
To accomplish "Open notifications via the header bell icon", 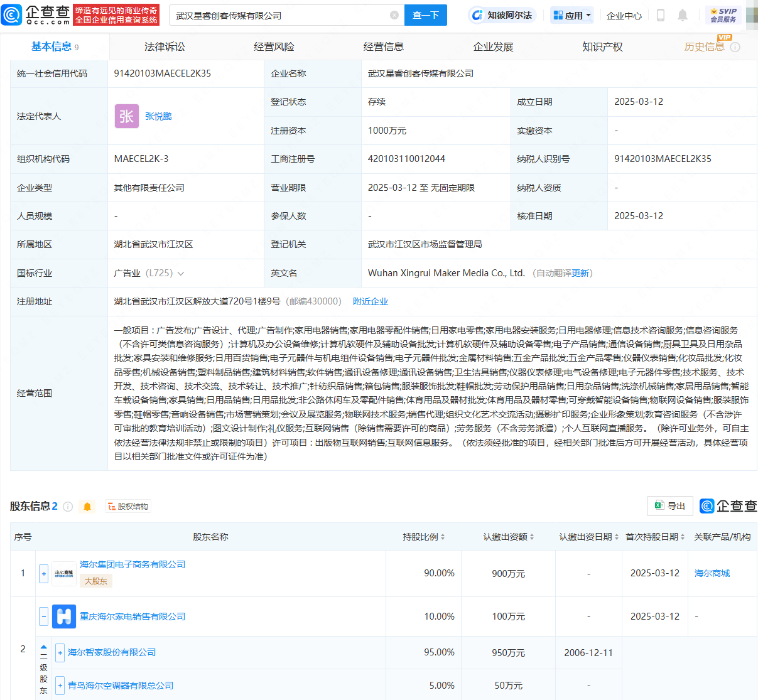I will pyautogui.click(x=683, y=15).
